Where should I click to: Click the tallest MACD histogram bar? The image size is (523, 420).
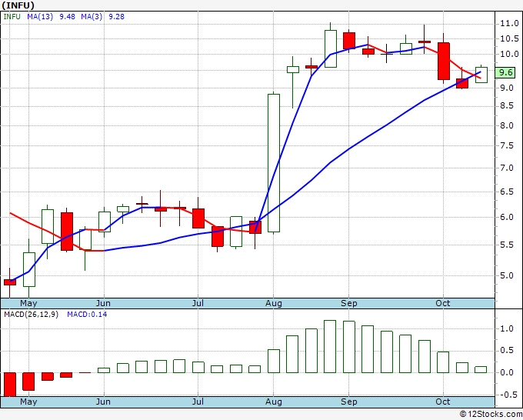[x=330, y=347]
